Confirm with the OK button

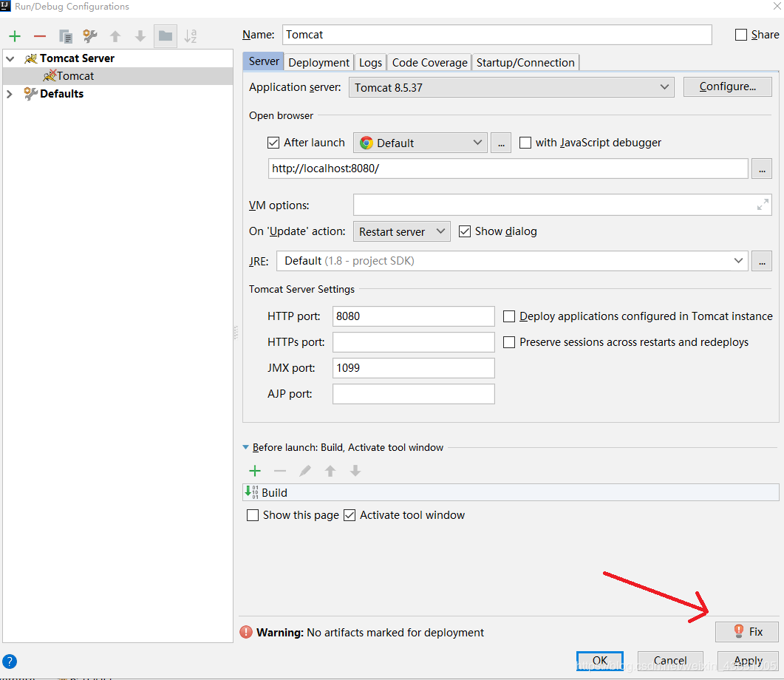pos(599,661)
